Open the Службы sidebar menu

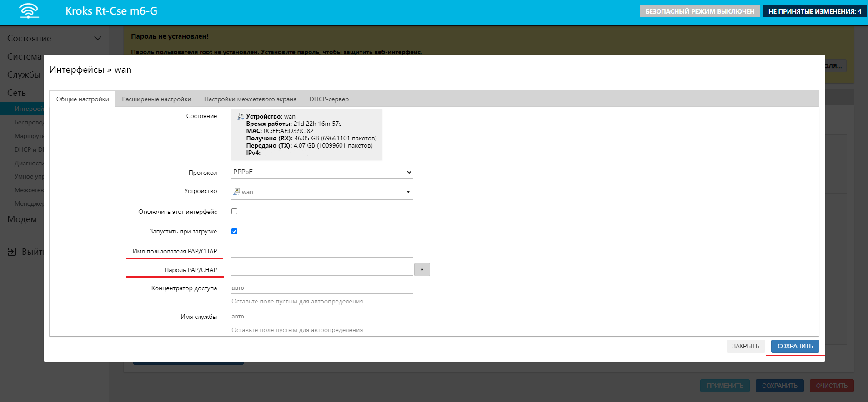[24, 75]
